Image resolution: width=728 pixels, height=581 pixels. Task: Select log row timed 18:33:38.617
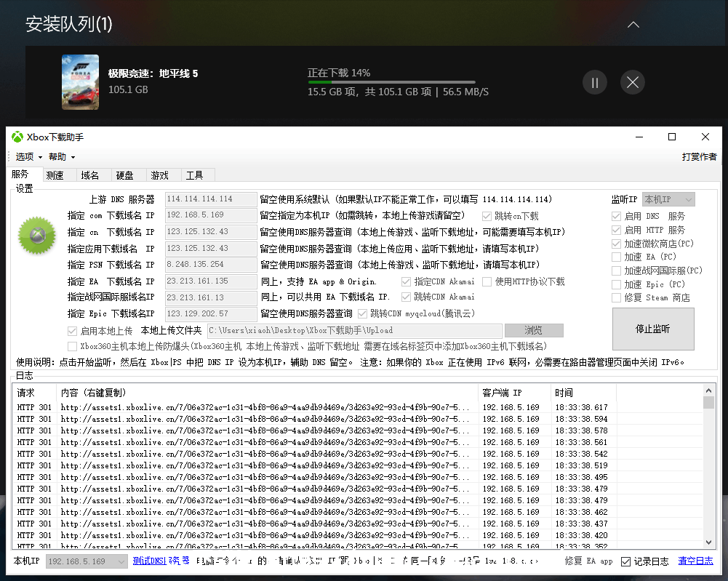[358, 407]
